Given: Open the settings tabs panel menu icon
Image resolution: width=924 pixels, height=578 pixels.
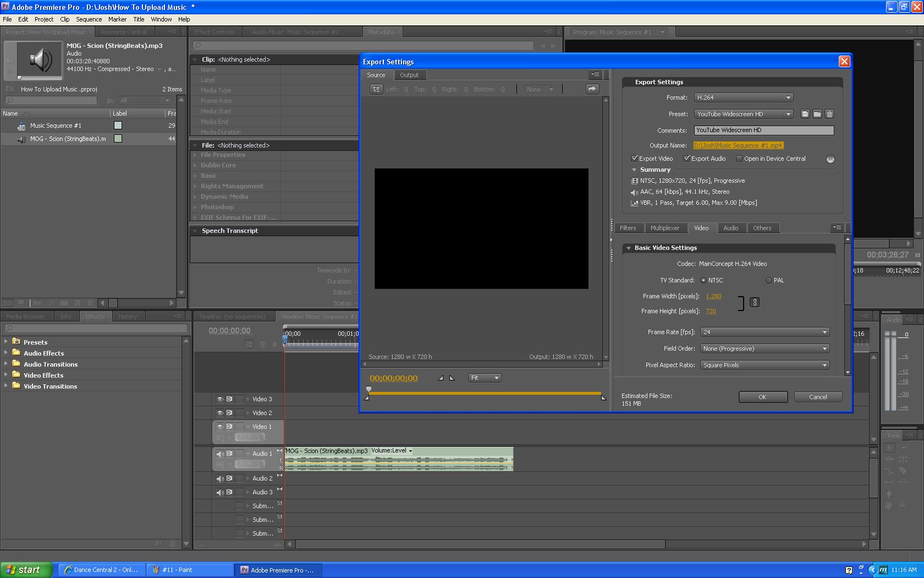Looking at the screenshot, I should coord(837,227).
